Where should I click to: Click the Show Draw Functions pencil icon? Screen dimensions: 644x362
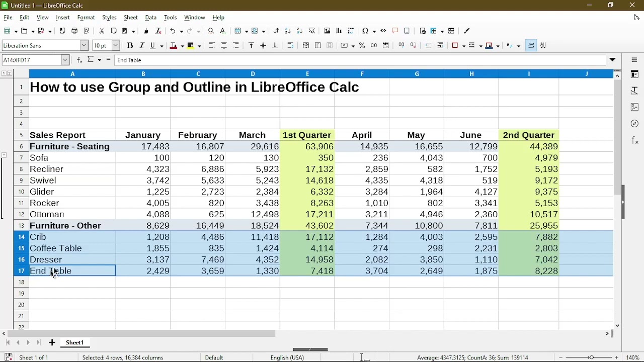pyautogui.click(x=467, y=31)
